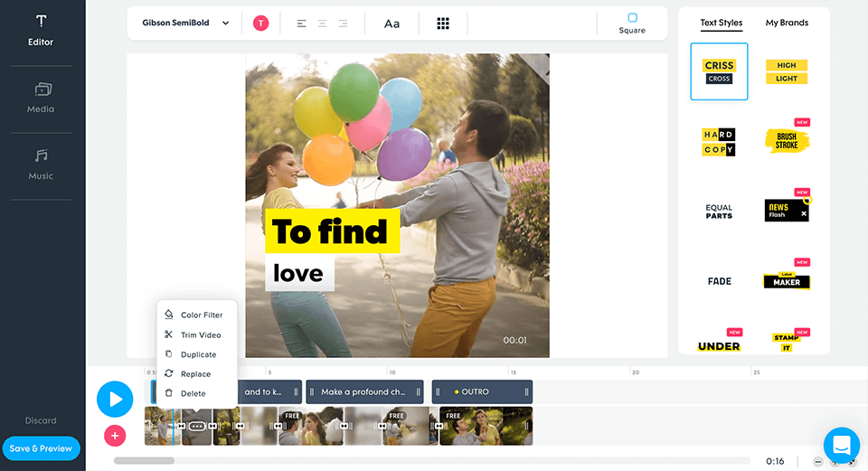Choose the Hard Copy text style
Image resolution: width=868 pixels, height=471 pixels.
click(x=719, y=142)
